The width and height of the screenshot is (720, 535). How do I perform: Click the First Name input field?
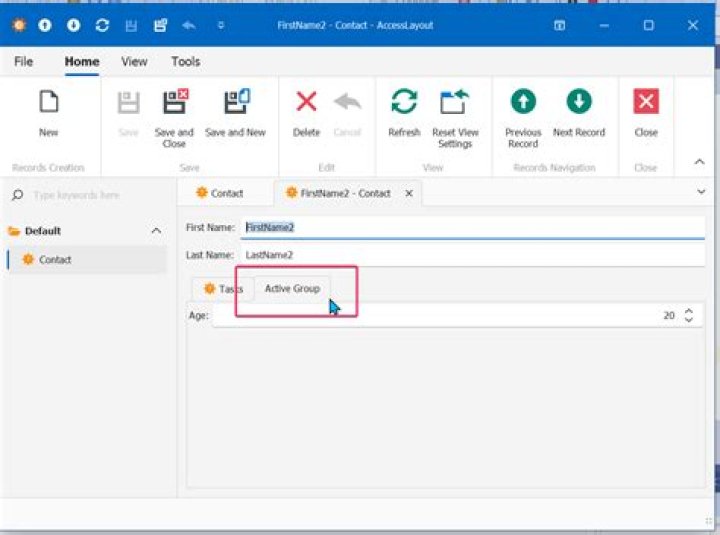(472, 227)
